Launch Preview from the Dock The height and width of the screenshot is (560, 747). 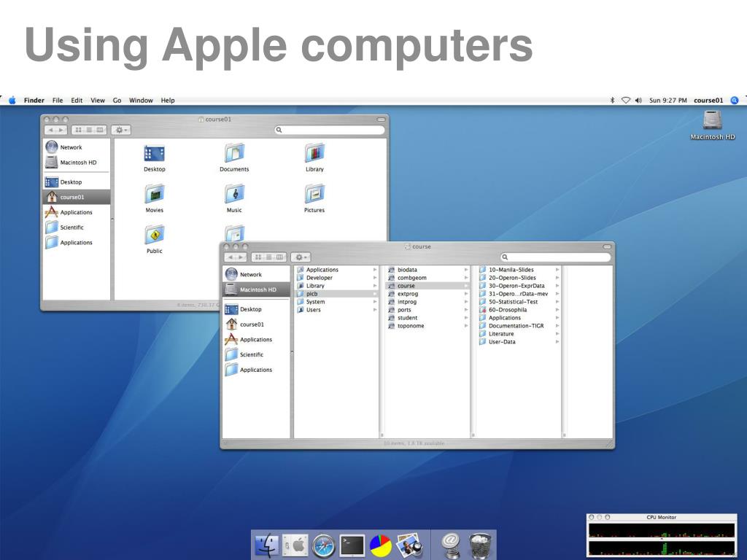(409, 545)
